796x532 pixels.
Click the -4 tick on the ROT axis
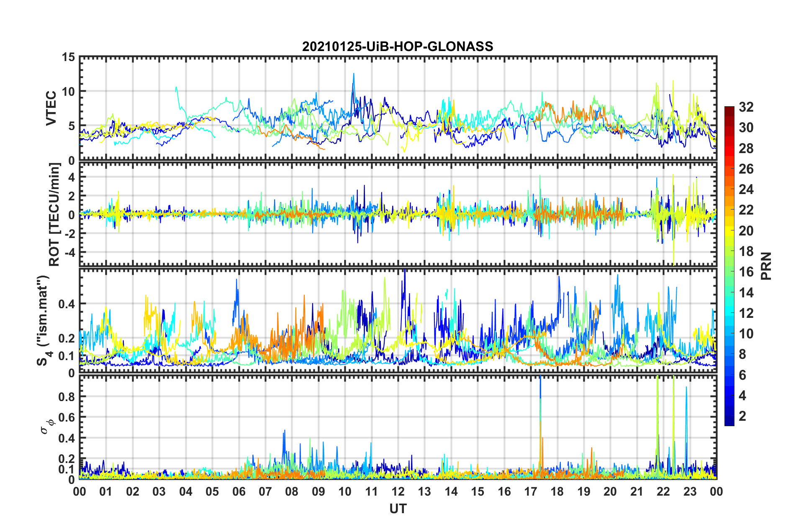pos(70,253)
